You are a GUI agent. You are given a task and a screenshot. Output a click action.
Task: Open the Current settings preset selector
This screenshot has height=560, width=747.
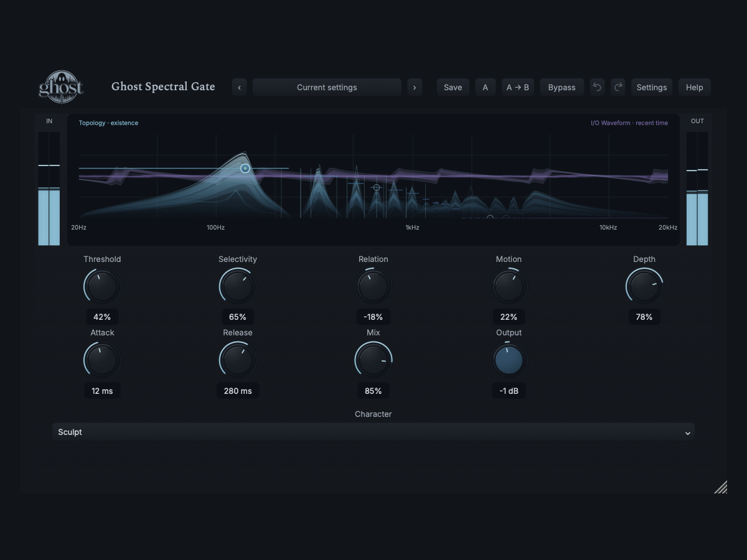tap(327, 87)
